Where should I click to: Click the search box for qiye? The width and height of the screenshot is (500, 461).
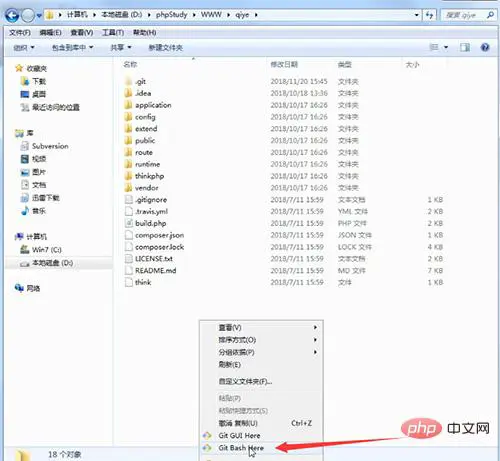coord(468,15)
